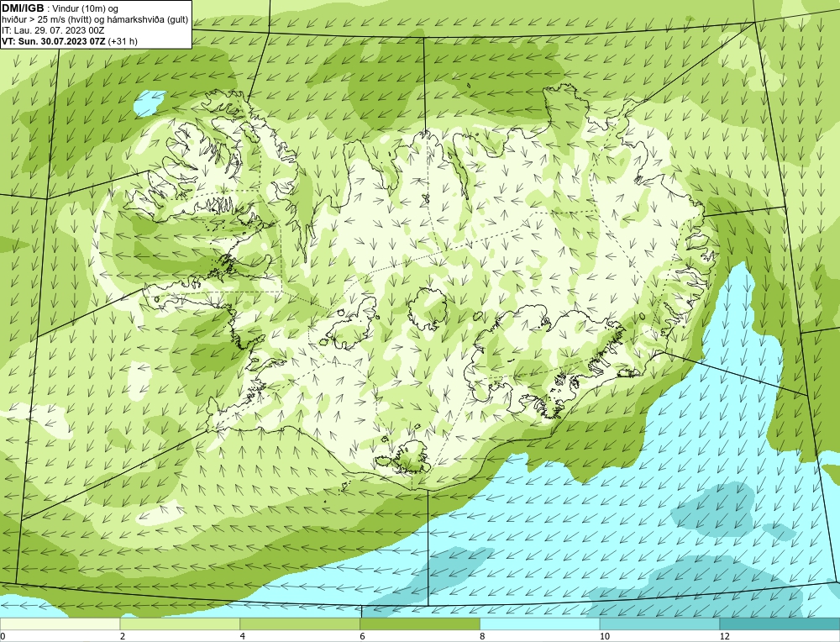Viewport: 840px width, 642px height.
Task: Click the legend scale label "12"
Action: pos(725,636)
